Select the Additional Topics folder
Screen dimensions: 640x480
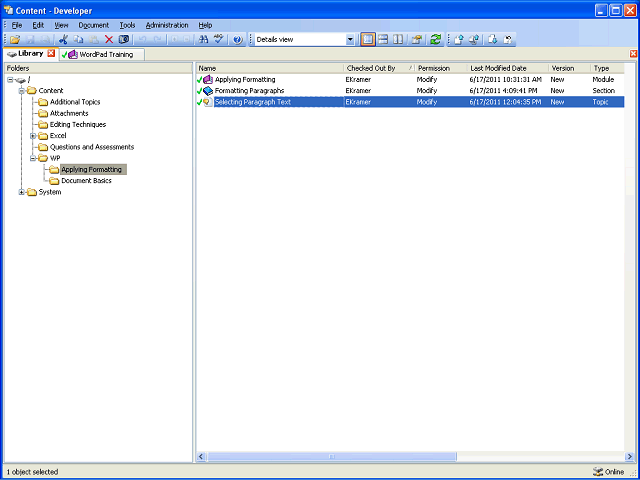pos(75,102)
